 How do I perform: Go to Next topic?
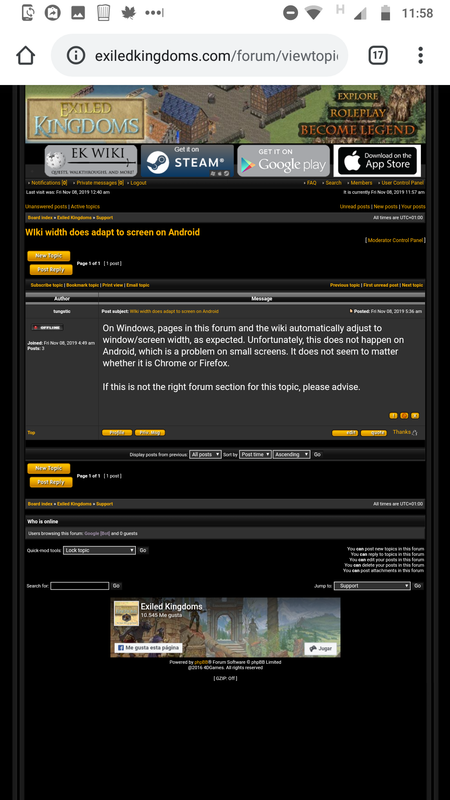click(x=412, y=285)
